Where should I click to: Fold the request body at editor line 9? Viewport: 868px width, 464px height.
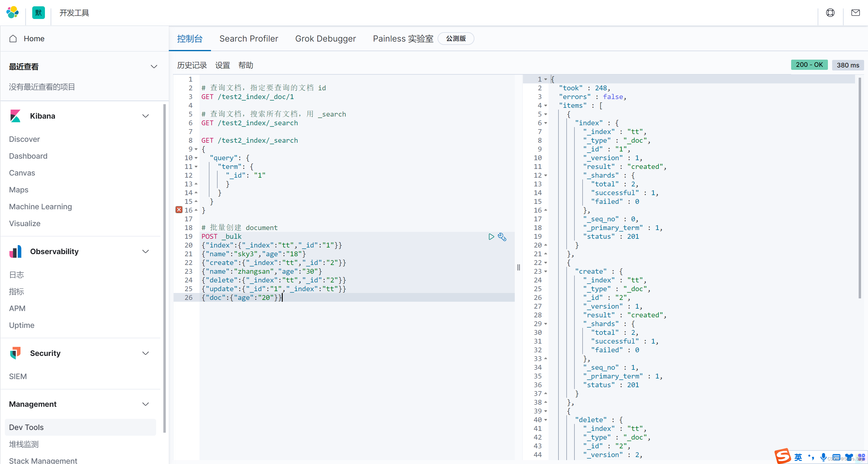coord(196,149)
